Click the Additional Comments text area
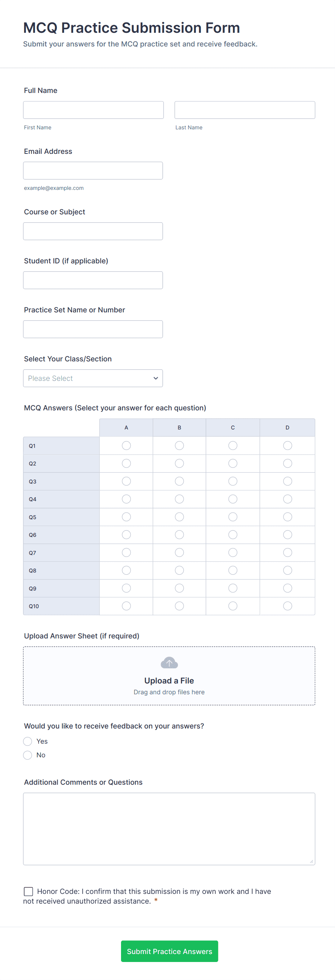 pos(169,829)
